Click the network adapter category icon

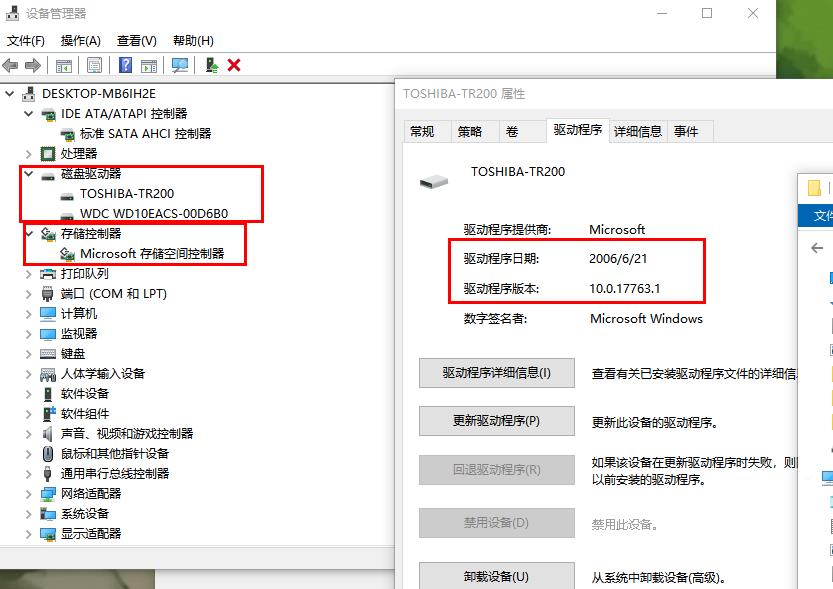[48, 494]
